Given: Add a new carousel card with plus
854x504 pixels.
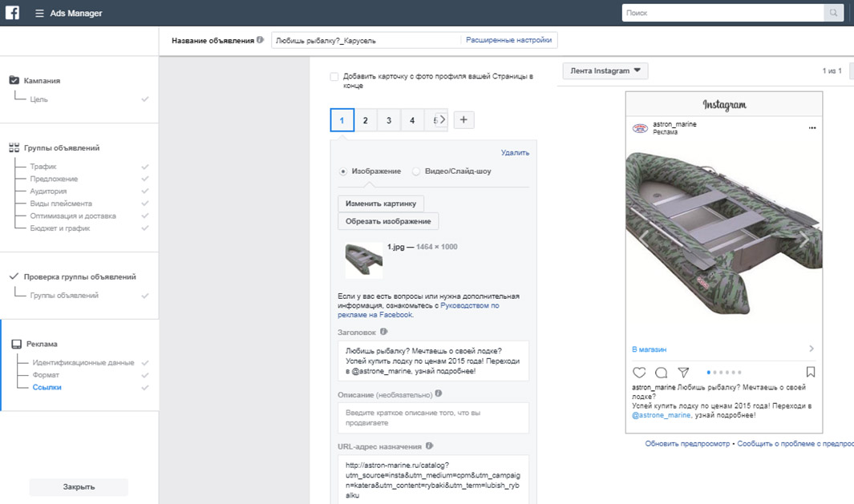Looking at the screenshot, I should [463, 119].
